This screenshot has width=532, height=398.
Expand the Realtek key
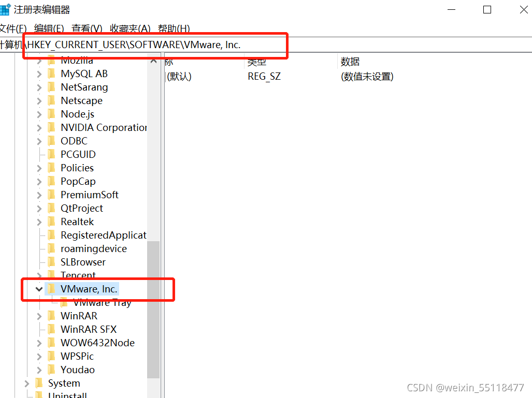click(39, 222)
